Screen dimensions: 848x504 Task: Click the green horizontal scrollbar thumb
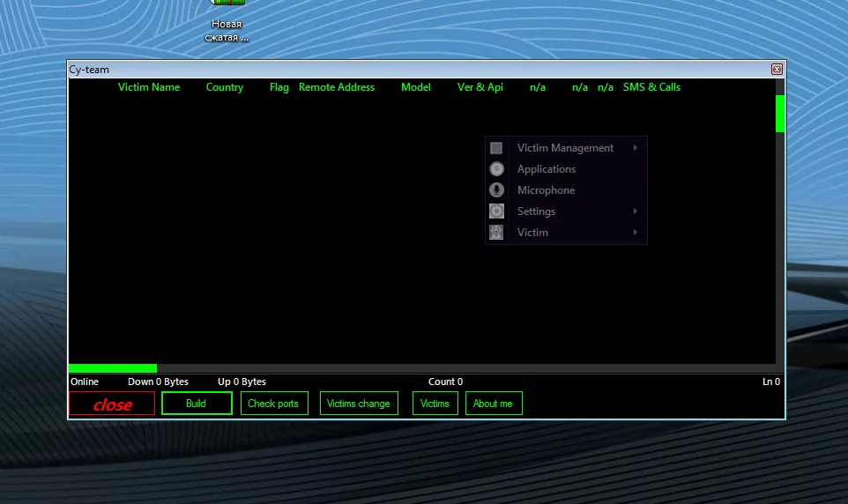(x=112, y=368)
